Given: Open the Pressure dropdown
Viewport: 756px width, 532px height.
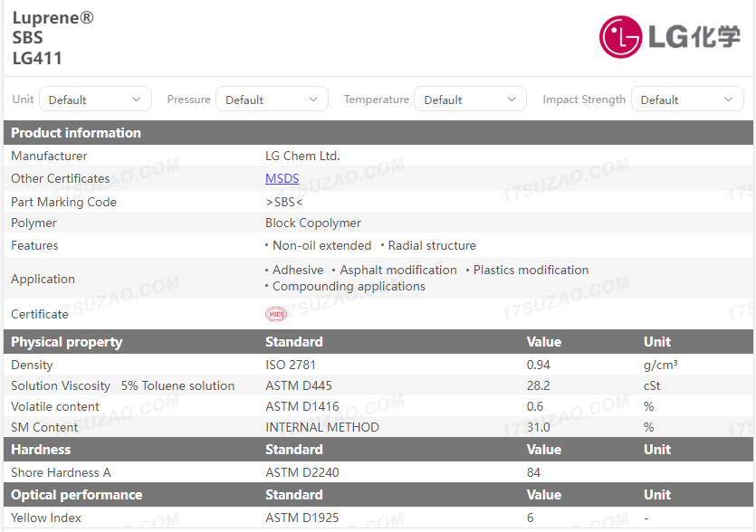Looking at the screenshot, I should (272, 100).
